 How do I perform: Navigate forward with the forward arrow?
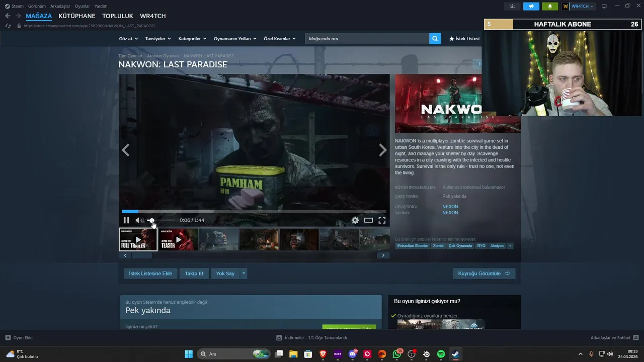(x=18, y=16)
